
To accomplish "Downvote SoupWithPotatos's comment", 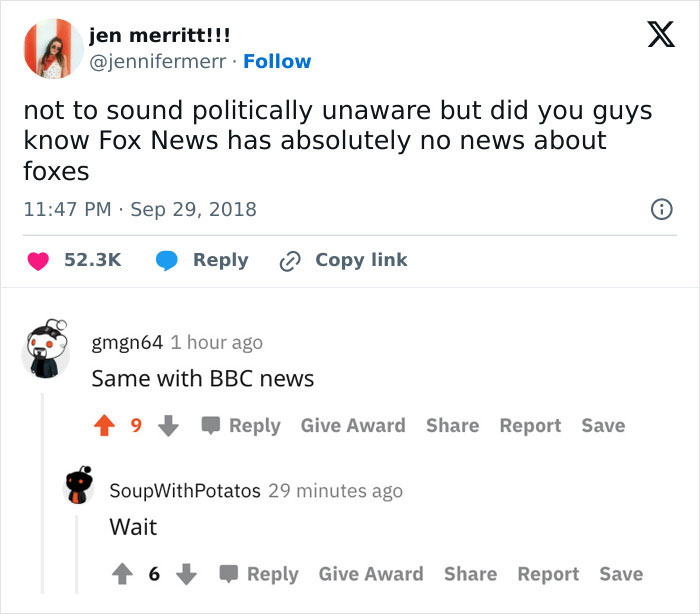I will pos(186,574).
